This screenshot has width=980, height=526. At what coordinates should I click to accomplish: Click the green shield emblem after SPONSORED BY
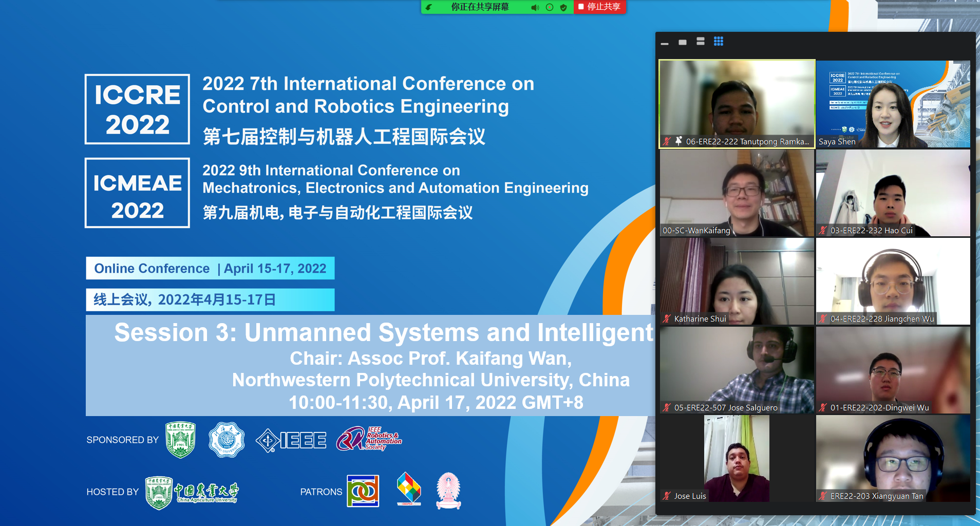click(180, 440)
